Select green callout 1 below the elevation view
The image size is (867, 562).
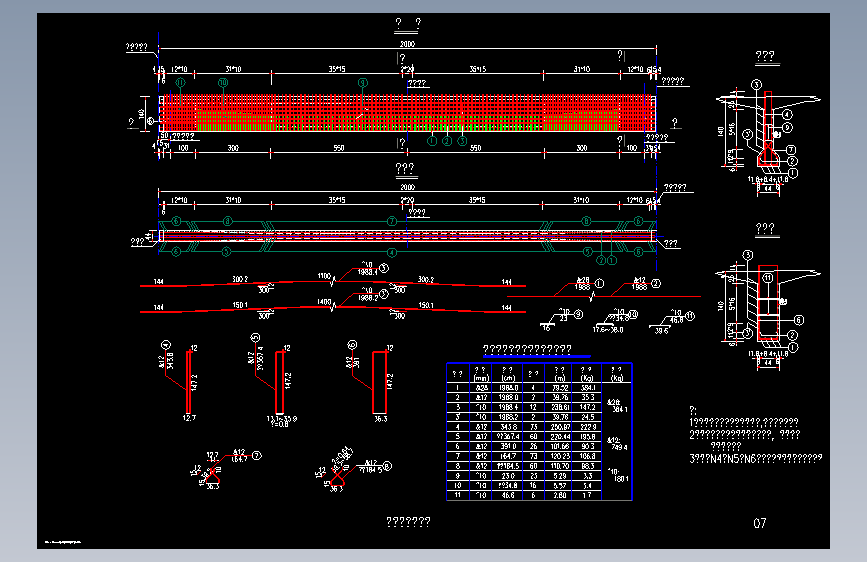tap(432, 141)
